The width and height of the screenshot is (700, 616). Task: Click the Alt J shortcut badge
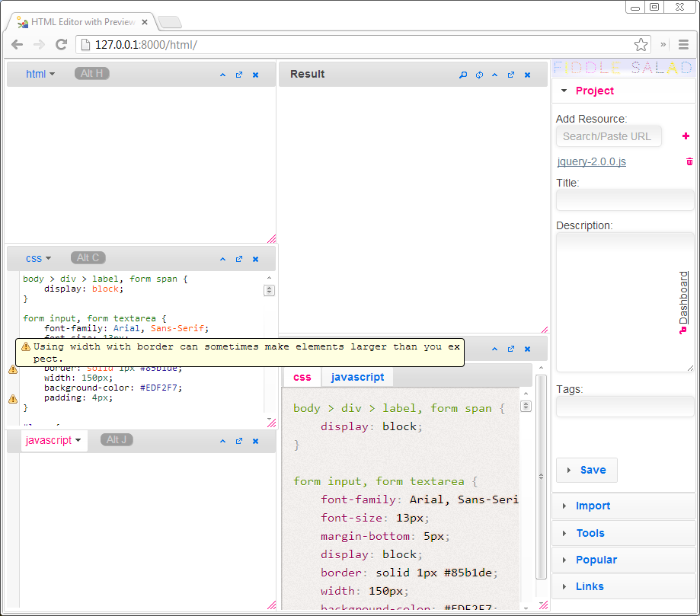click(117, 440)
